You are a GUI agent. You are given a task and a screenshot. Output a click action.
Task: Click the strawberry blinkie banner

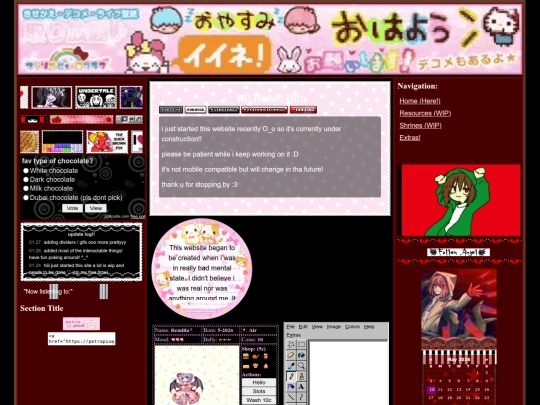(82, 120)
